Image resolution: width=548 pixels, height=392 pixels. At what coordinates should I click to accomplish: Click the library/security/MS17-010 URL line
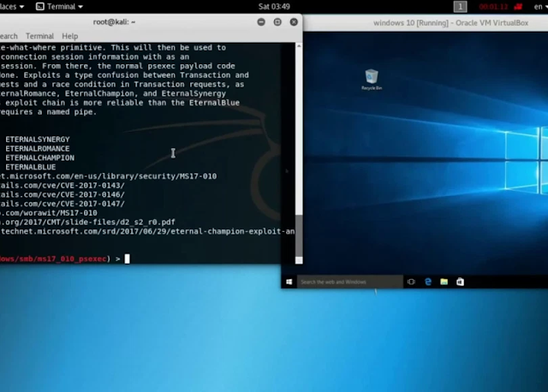coord(109,176)
